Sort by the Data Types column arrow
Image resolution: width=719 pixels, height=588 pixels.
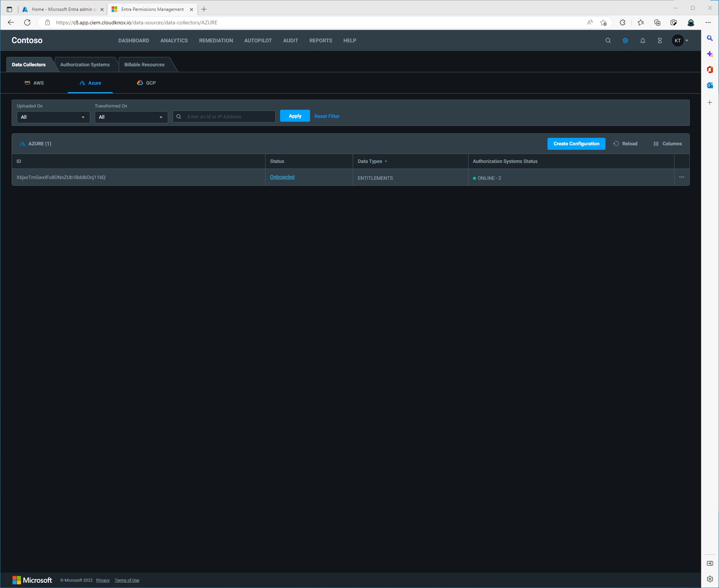386,161
